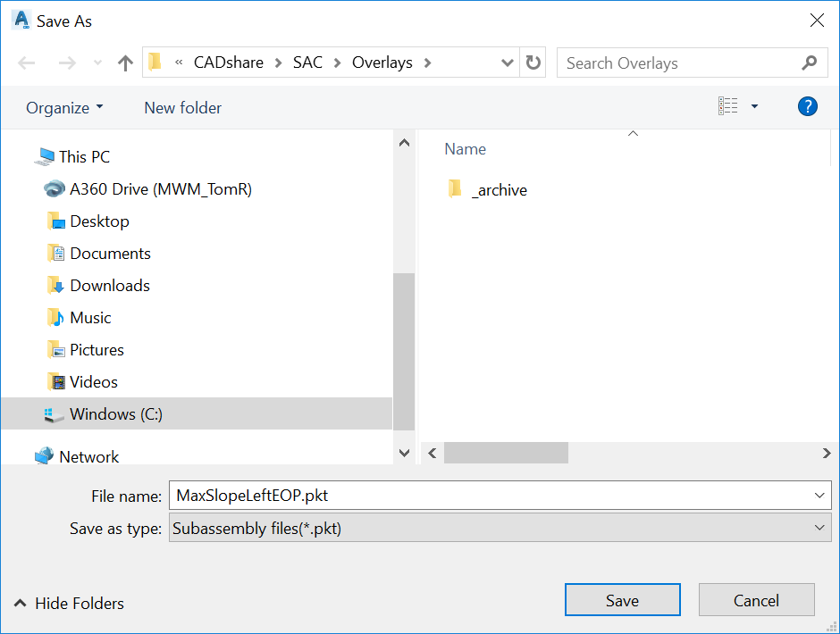
Task: Click the Refresh button in address bar
Action: 533,63
